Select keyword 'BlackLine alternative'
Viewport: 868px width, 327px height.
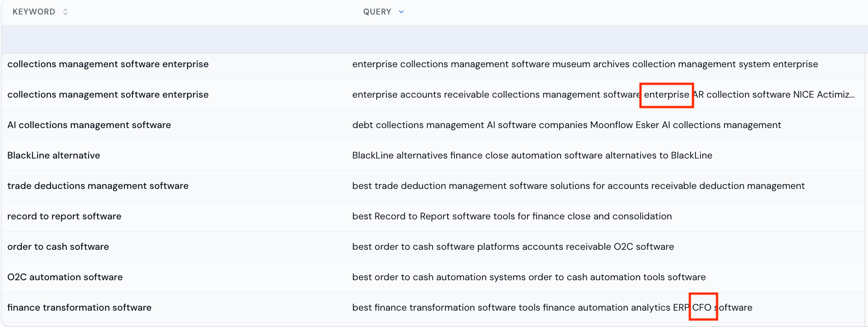tap(54, 155)
